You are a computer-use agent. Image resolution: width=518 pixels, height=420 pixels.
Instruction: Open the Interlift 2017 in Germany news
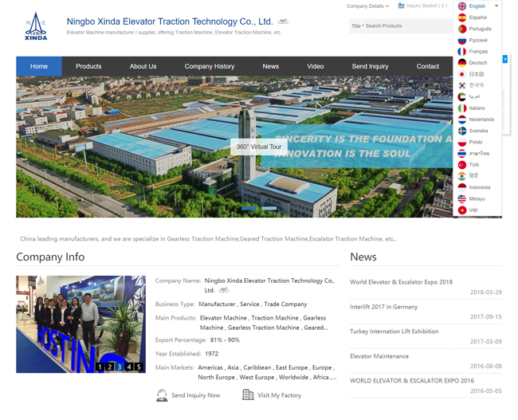383,307
